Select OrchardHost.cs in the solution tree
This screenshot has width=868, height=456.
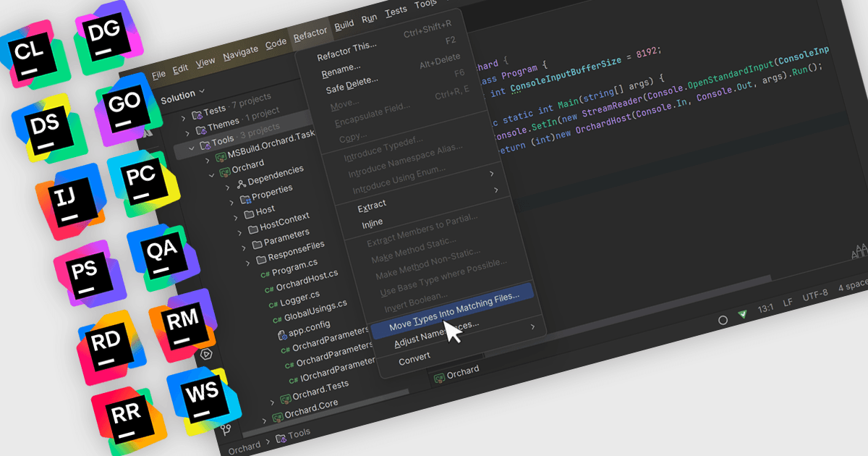click(x=307, y=279)
